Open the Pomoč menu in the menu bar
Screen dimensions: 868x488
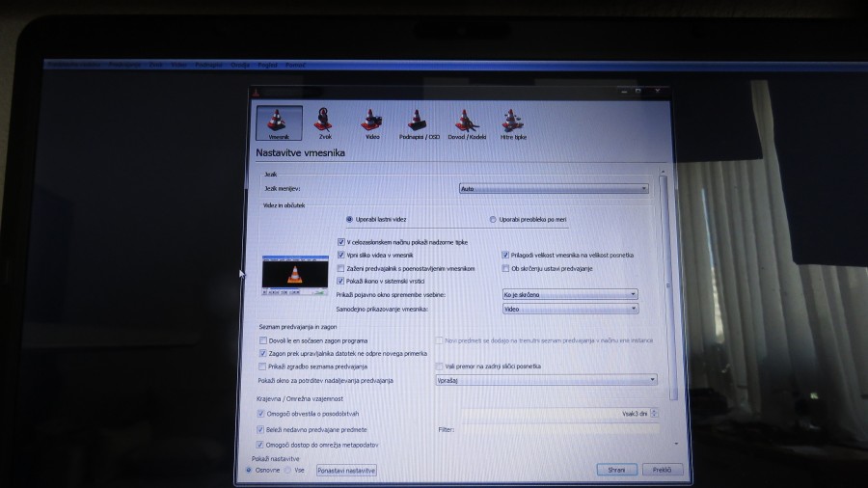(295, 65)
